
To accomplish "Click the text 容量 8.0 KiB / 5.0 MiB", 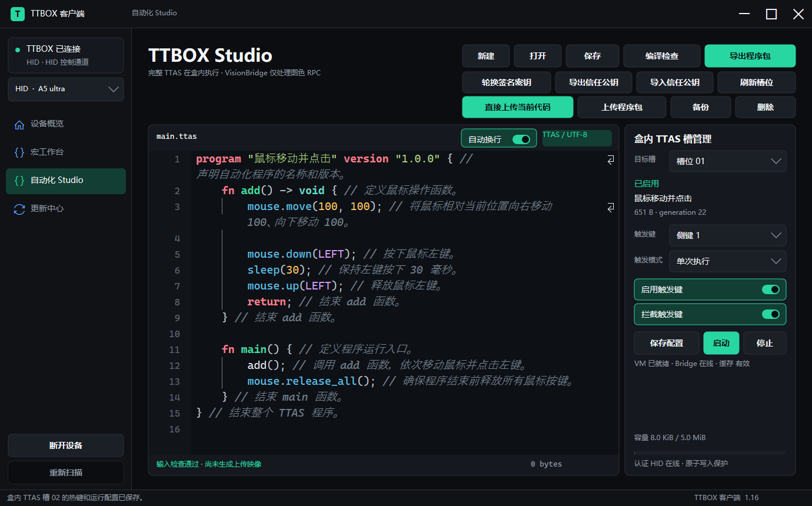I will pyautogui.click(x=670, y=438).
